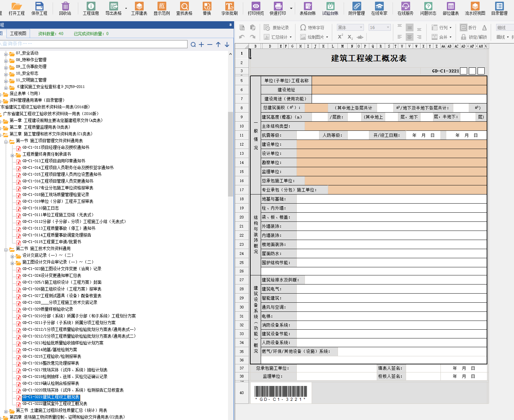Click the move down arrow icon
The width and height of the screenshot is (514, 420).
(x=227, y=44)
